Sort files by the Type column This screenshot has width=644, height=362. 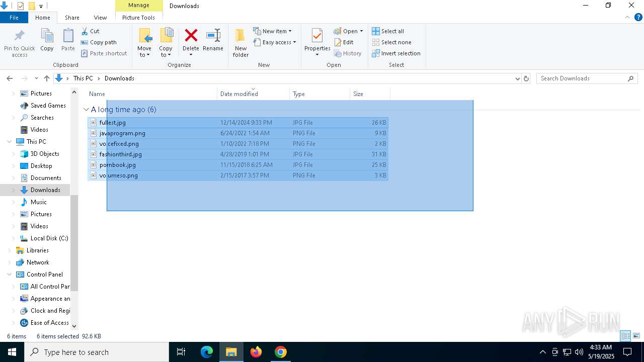[x=320, y=94]
